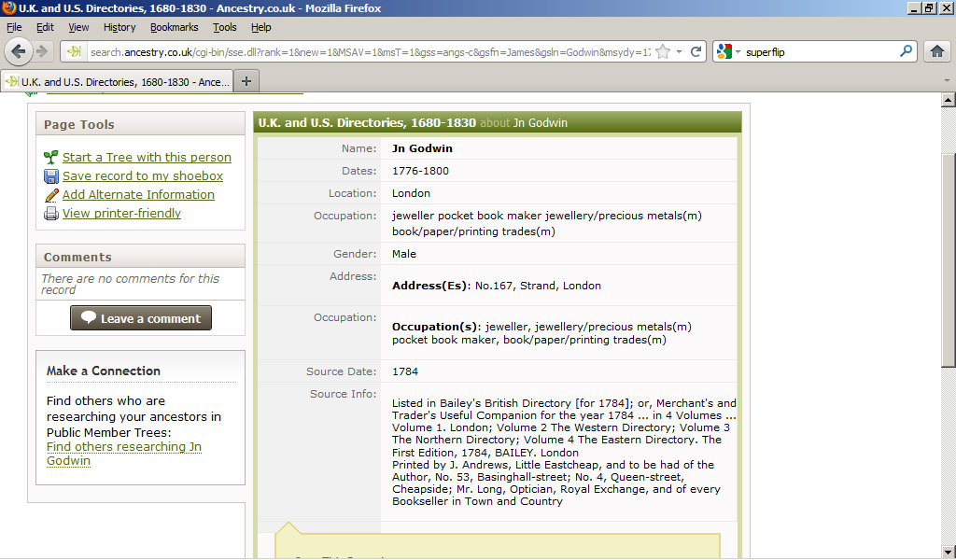Open Add Alternate Information link
Viewport: 956px width, 560px height.
point(138,195)
